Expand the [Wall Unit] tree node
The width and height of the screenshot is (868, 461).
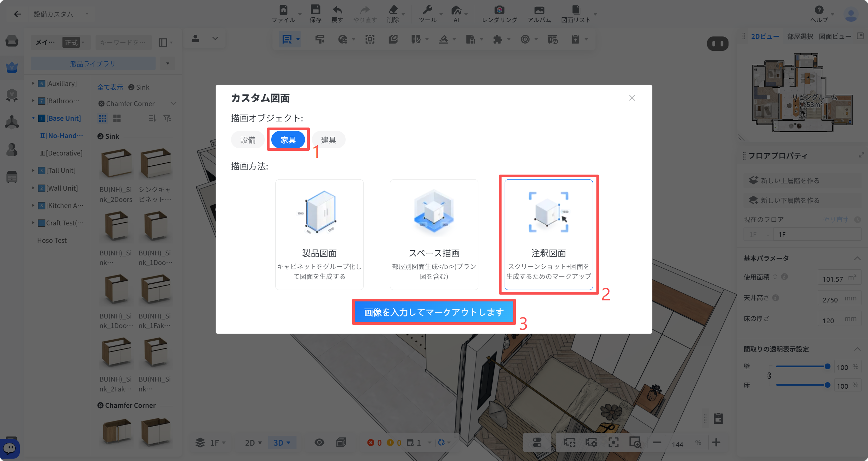click(x=33, y=188)
